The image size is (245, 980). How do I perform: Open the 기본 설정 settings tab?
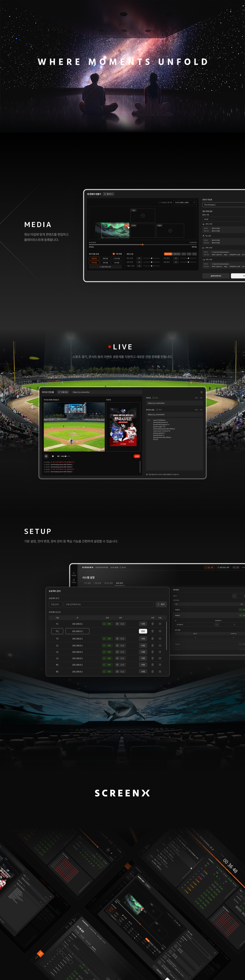pos(98,583)
